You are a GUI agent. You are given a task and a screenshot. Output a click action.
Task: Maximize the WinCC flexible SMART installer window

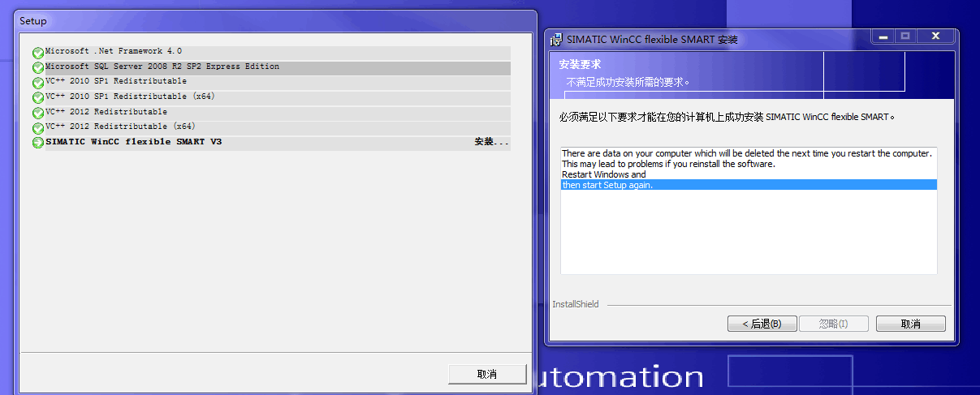904,36
